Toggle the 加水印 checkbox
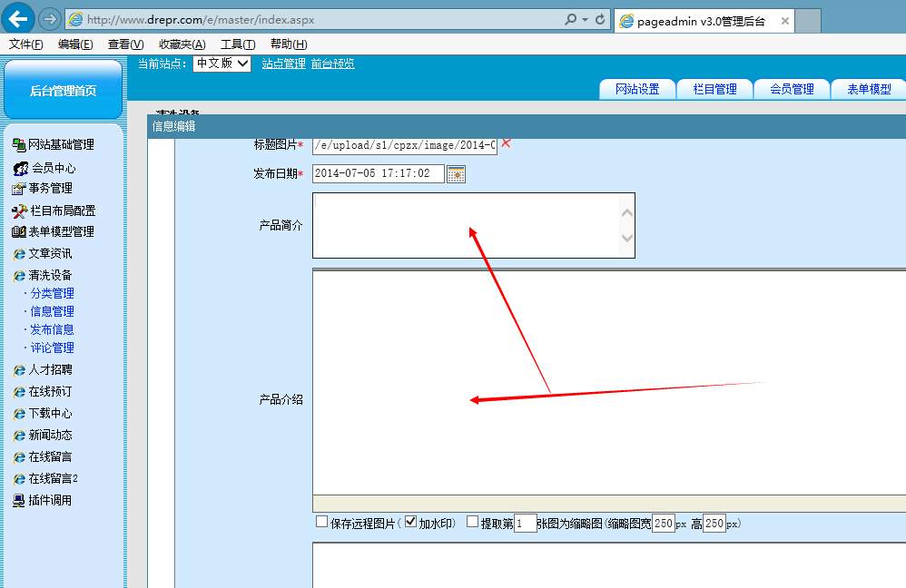Image resolution: width=906 pixels, height=588 pixels. pyautogui.click(x=410, y=522)
